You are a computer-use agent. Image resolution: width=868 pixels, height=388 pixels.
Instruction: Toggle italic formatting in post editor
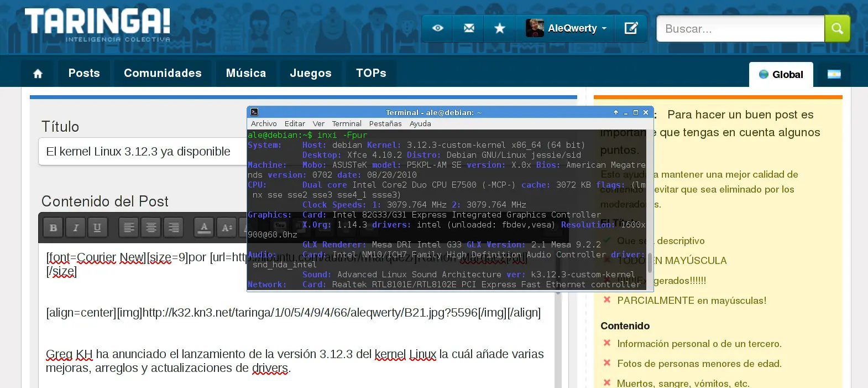coord(75,227)
